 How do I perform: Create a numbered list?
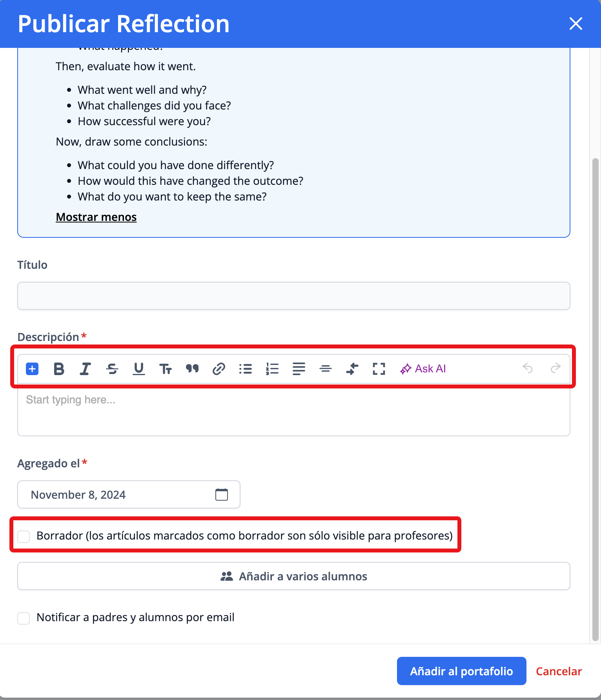tap(272, 369)
